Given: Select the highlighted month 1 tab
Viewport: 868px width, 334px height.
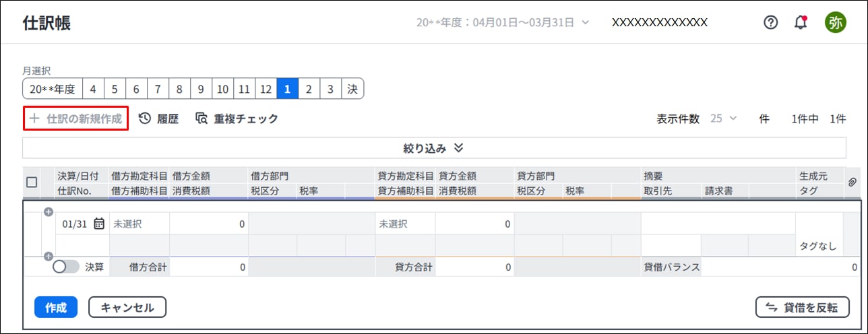Looking at the screenshot, I should (x=287, y=89).
